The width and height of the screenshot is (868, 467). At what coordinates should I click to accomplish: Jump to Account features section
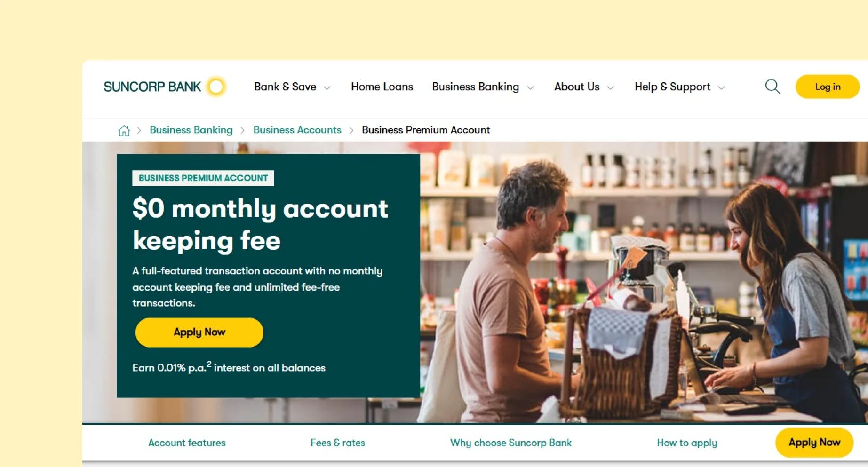click(x=187, y=443)
